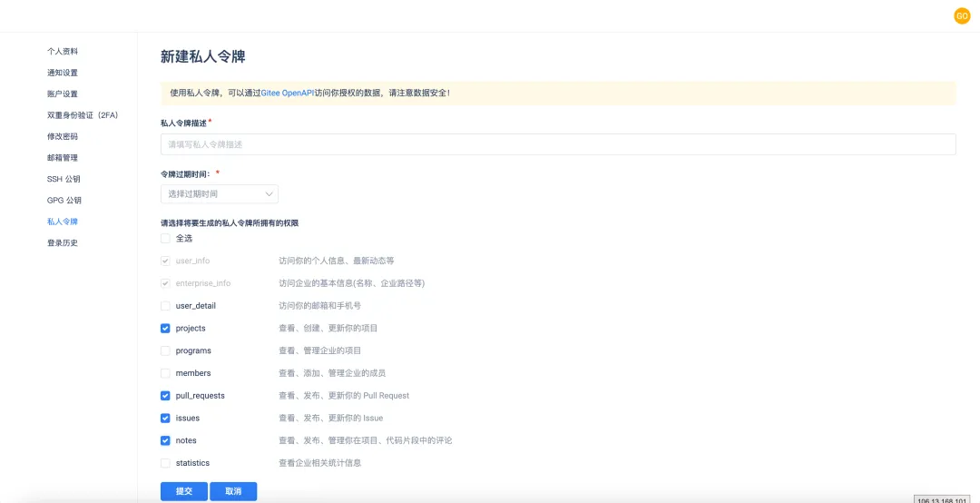
Task: Enable the user_detail permission checkbox
Action: click(165, 306)
